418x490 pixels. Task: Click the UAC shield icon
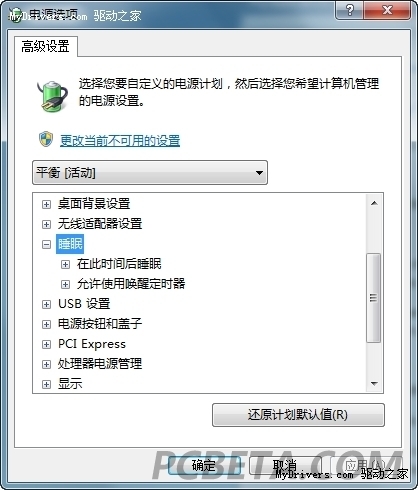pos(46,139)
